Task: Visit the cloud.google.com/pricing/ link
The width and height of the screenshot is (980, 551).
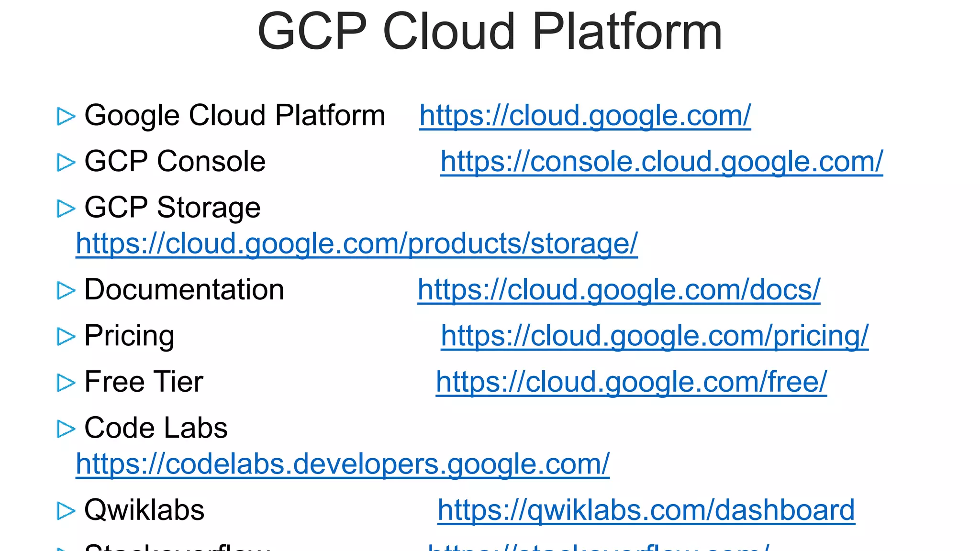Action: click(x=655, y=336)
